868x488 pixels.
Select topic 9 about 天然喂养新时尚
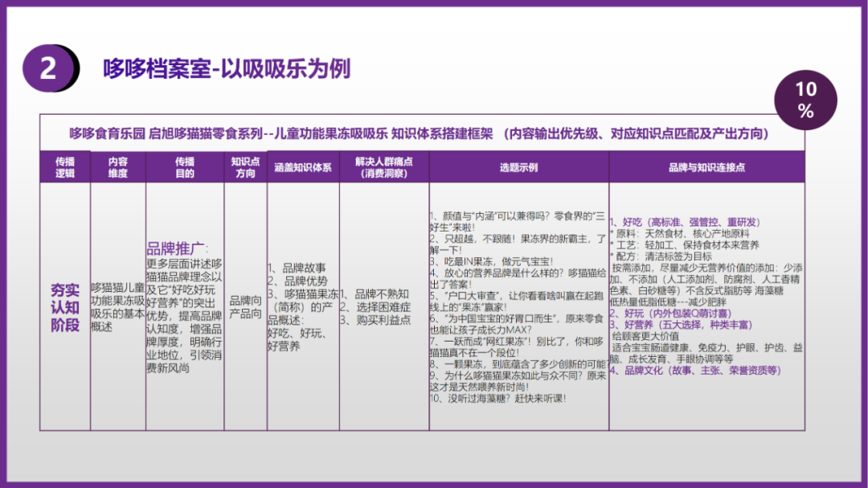(518, 381)
